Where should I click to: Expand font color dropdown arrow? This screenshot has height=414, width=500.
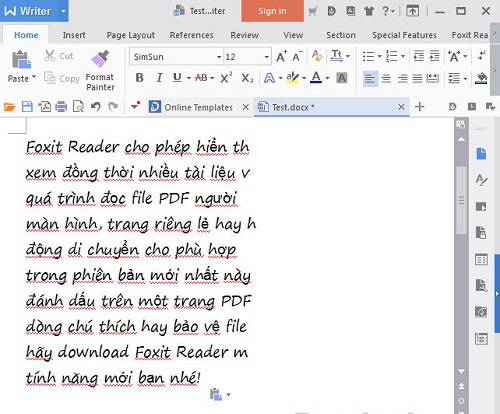pos(327,78)
